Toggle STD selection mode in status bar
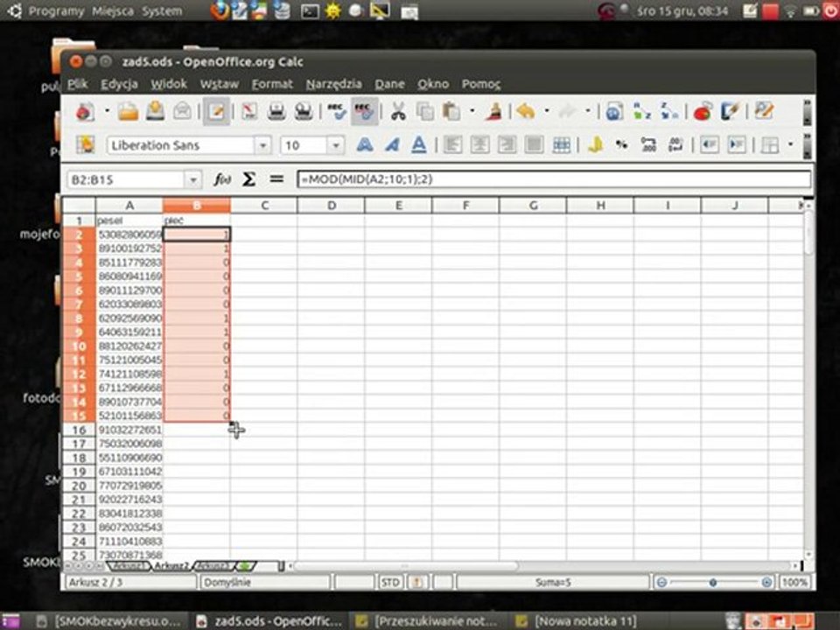 coord(390,583)
